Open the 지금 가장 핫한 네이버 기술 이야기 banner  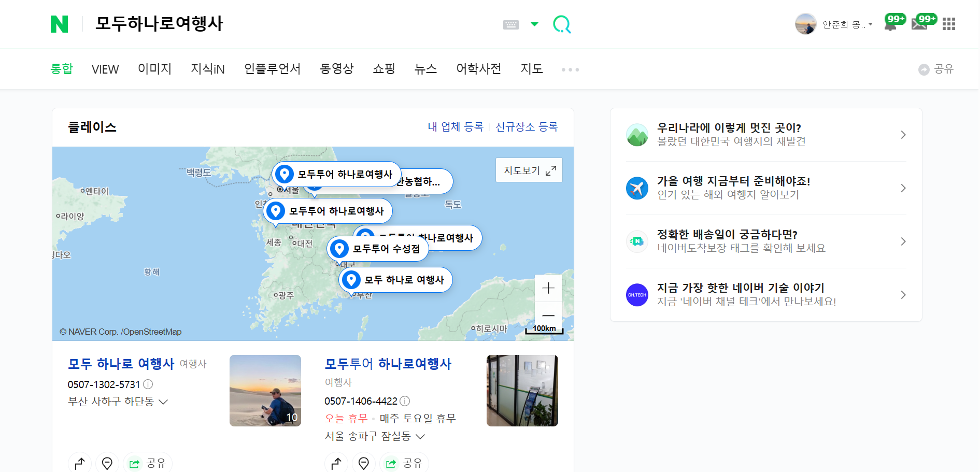(766, 295)
